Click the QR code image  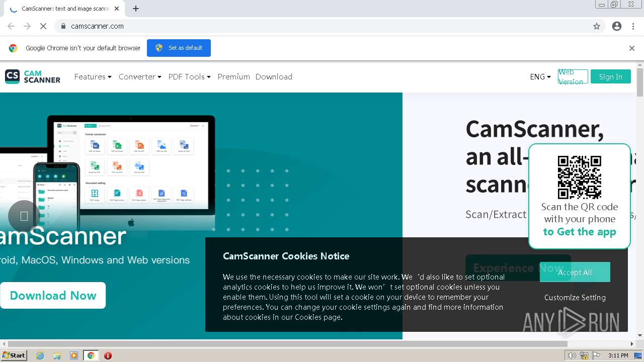579,177
